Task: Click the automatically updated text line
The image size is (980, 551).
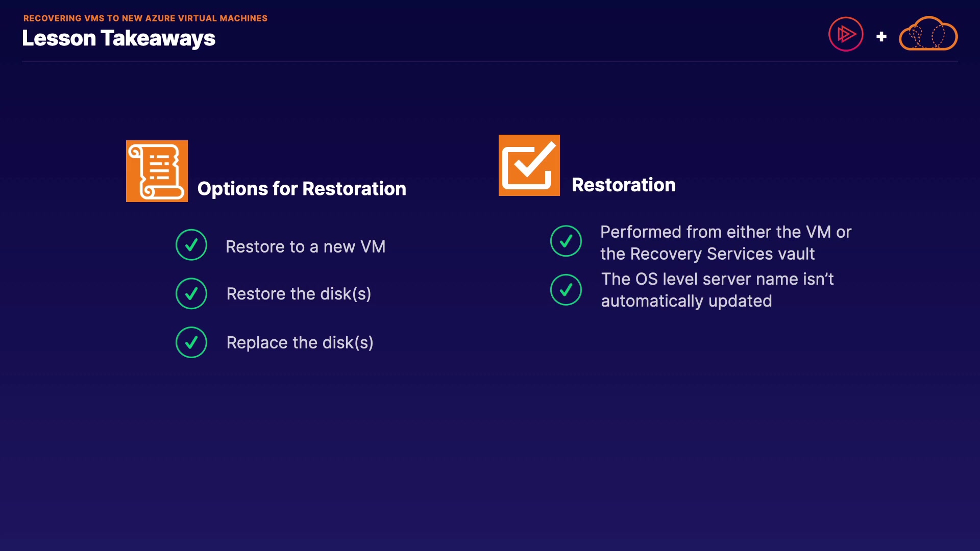Action: click(x=686, y=301)
